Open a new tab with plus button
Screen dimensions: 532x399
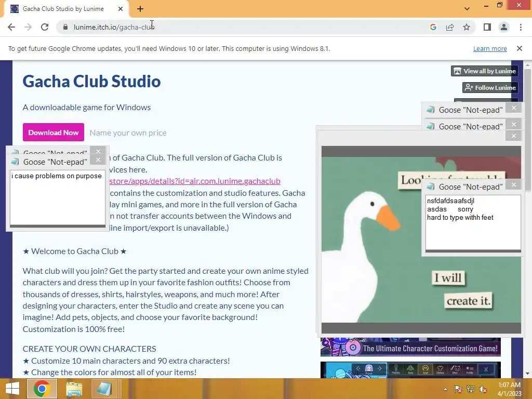[x=140, y=9]
